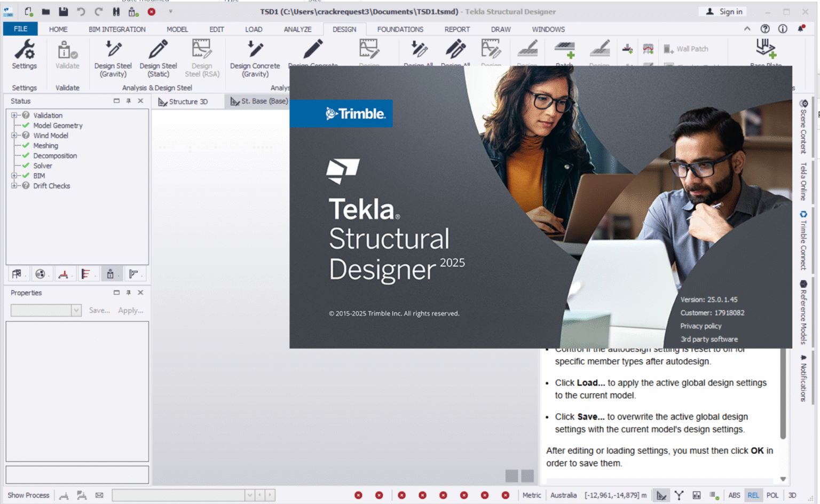
Task: Run Design Concrete (Gravity)
Action: 255,59
